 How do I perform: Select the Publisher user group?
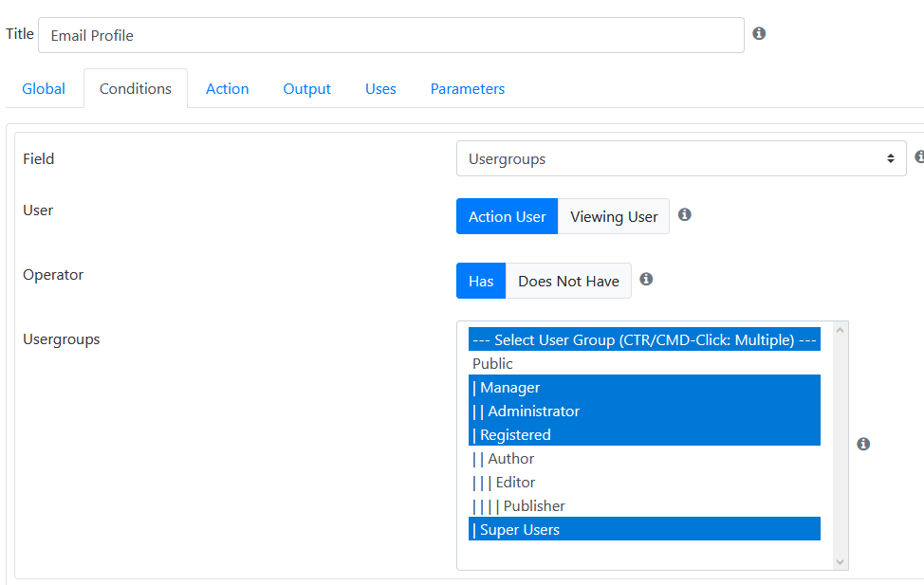(645, 505)
